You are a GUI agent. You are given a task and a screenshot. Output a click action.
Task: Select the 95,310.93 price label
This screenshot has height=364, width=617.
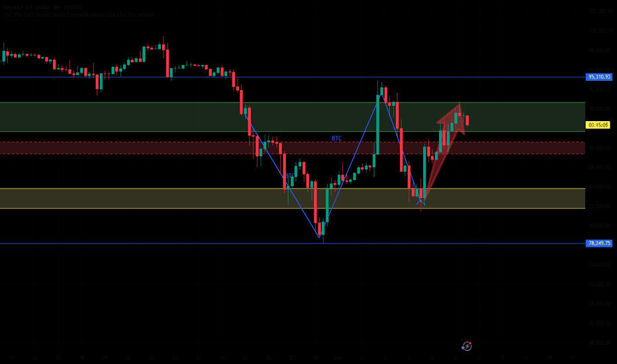tap(599, 77)
